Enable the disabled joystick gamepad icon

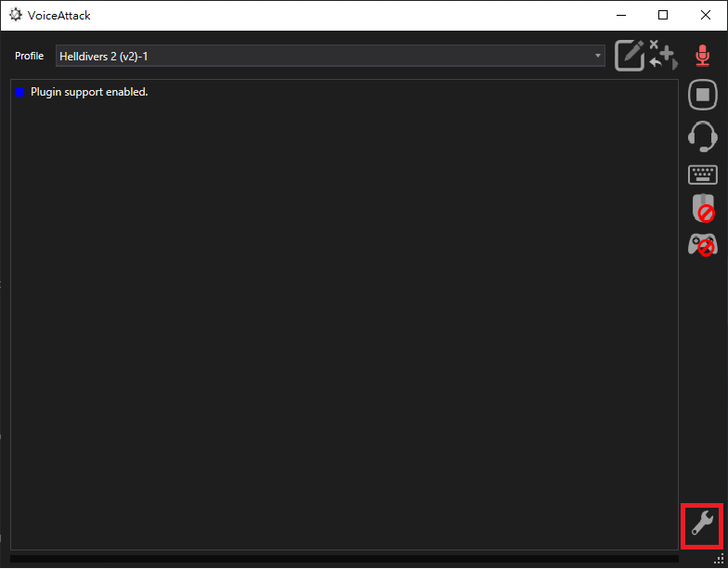click(702, 244)
